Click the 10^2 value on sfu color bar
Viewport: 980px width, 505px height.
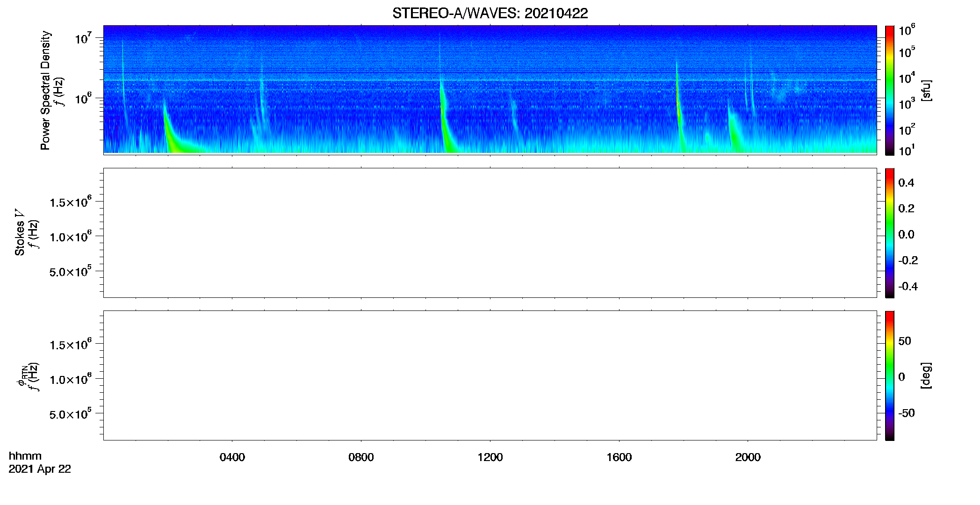907,129
